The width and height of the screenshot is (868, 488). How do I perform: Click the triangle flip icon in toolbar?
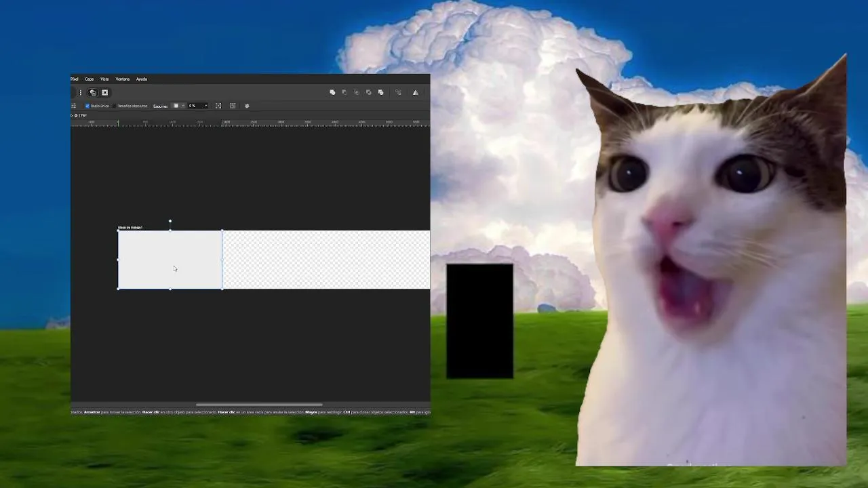coord(416,92)
